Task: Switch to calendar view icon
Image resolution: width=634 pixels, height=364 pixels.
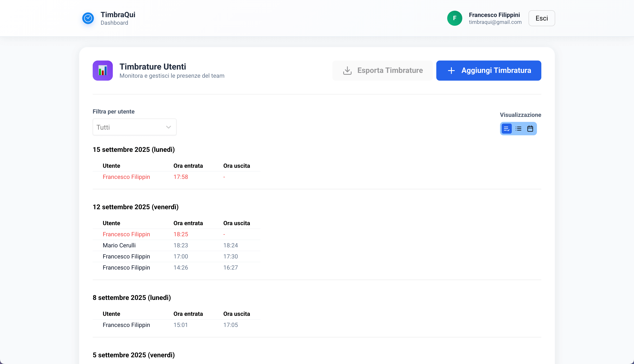Action: pos(530,129)
